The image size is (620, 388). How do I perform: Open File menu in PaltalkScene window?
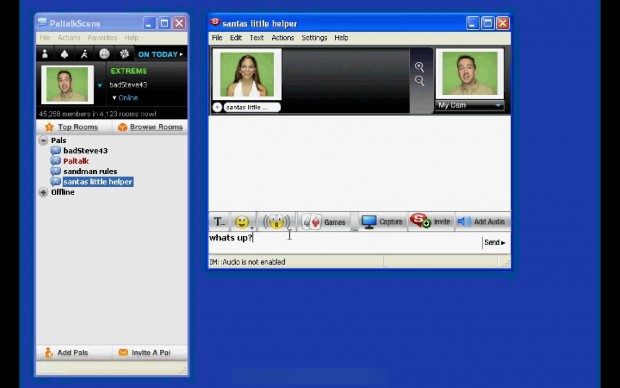click(x=45, y=38)
